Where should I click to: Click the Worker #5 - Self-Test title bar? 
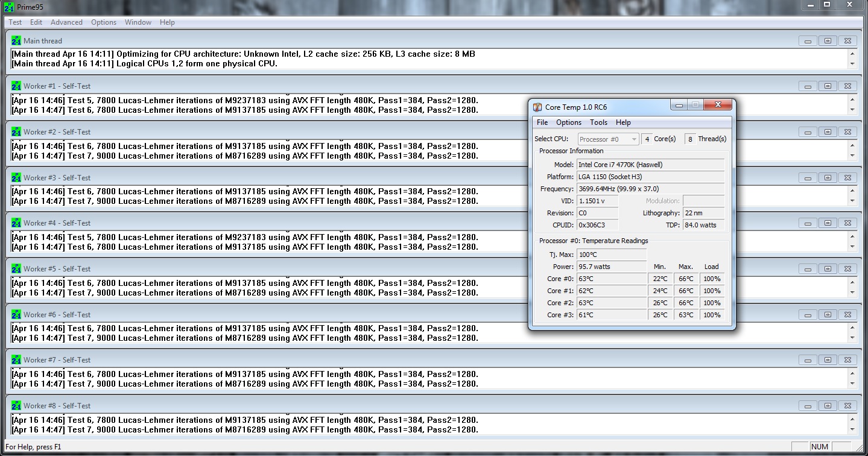click(x=434, y=268)
